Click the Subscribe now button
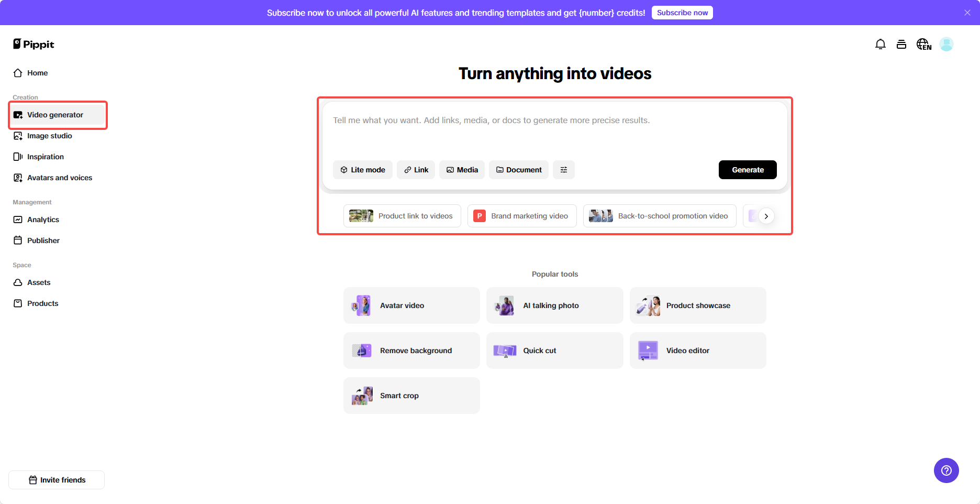 coord(682,13)
